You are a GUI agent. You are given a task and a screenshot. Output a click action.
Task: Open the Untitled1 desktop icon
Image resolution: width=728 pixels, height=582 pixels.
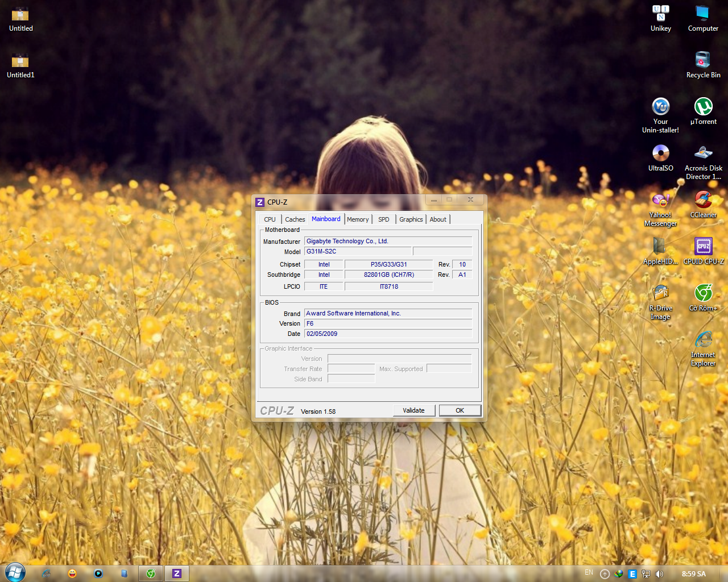coord(20,65)
